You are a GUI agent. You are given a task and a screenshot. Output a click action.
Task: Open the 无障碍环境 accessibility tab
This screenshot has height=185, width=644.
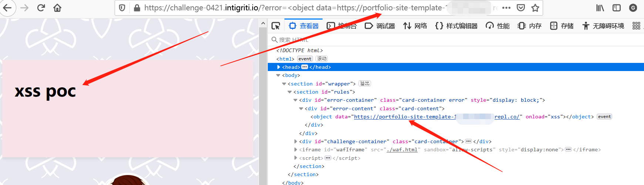tap(603, 26)
